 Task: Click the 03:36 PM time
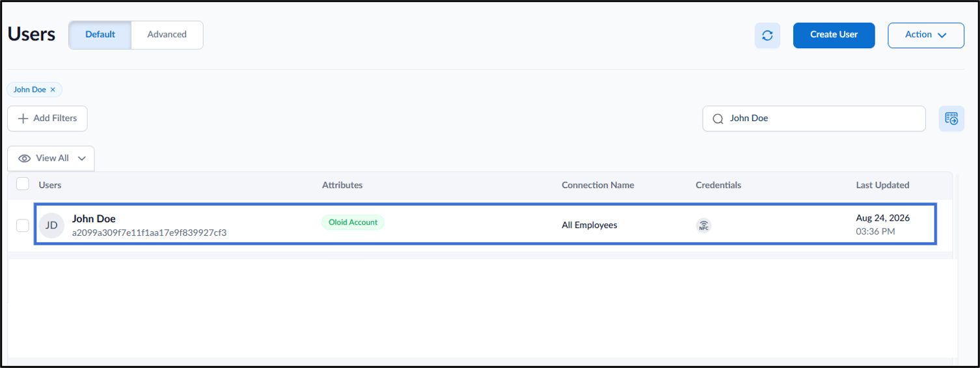[x=875, y=232]
